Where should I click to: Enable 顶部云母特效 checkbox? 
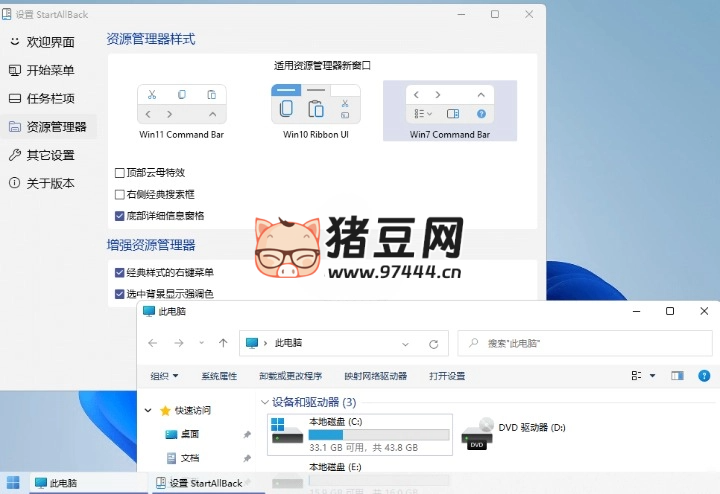[x=119, y=173]
